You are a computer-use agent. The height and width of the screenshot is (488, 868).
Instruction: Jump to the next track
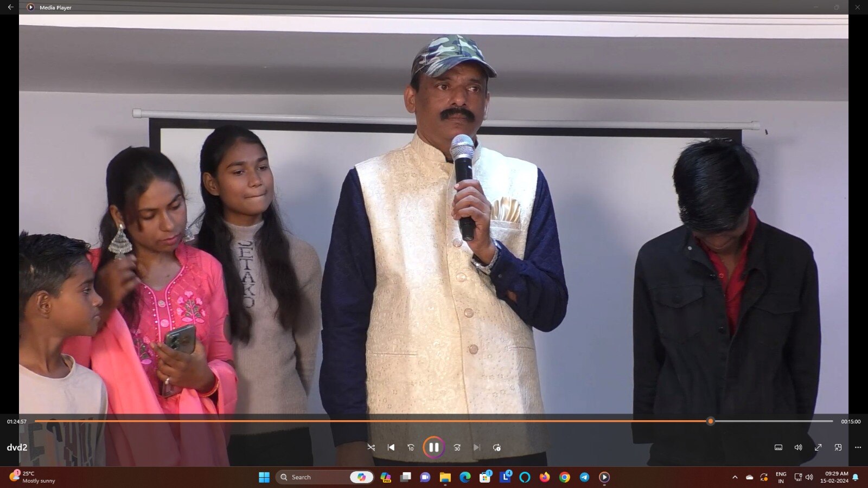pyautogui.click(x=476, y=447)
